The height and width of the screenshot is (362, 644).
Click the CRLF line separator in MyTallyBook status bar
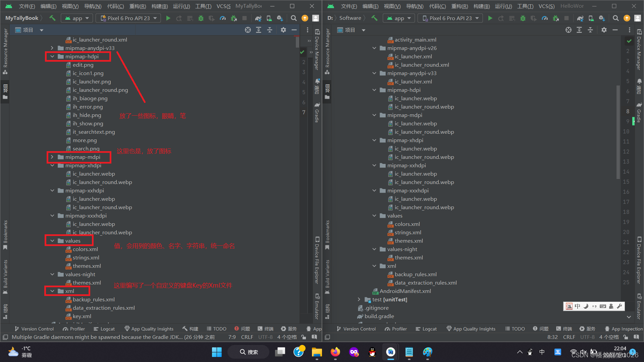pos(247,337)
